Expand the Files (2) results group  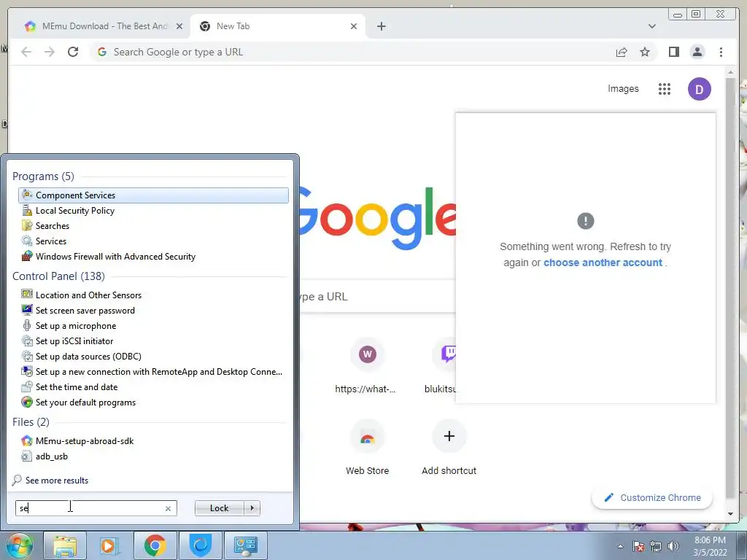[x=31, y=422]
